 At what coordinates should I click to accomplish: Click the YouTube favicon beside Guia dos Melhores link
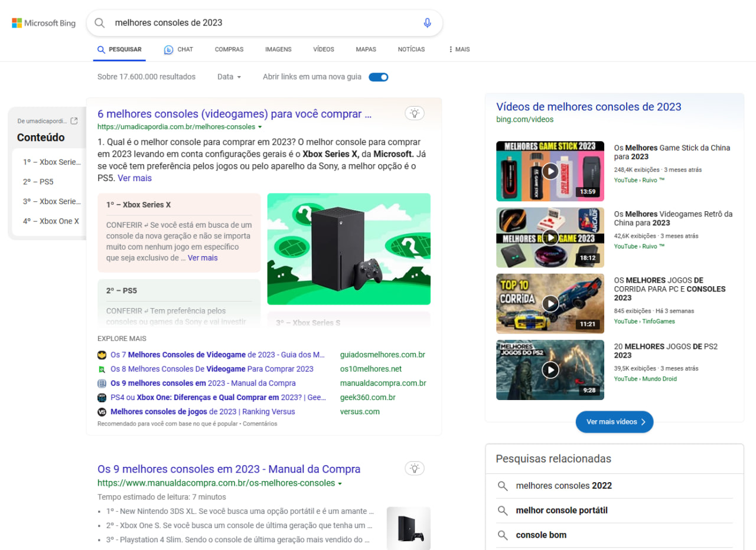point(101,354)
